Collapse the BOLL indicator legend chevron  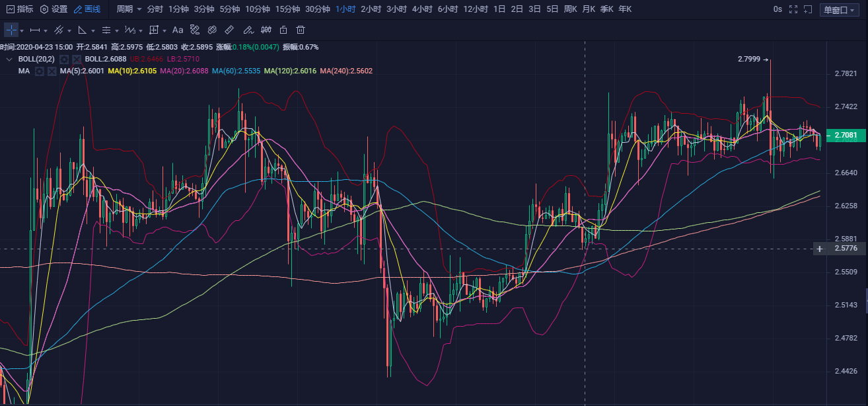(x=9, y=60)
